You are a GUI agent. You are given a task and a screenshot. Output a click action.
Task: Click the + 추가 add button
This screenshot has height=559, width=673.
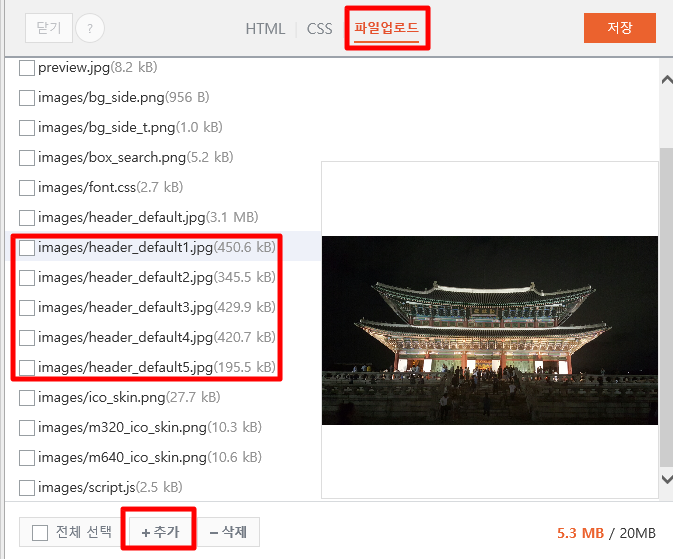tap(160, 532)
